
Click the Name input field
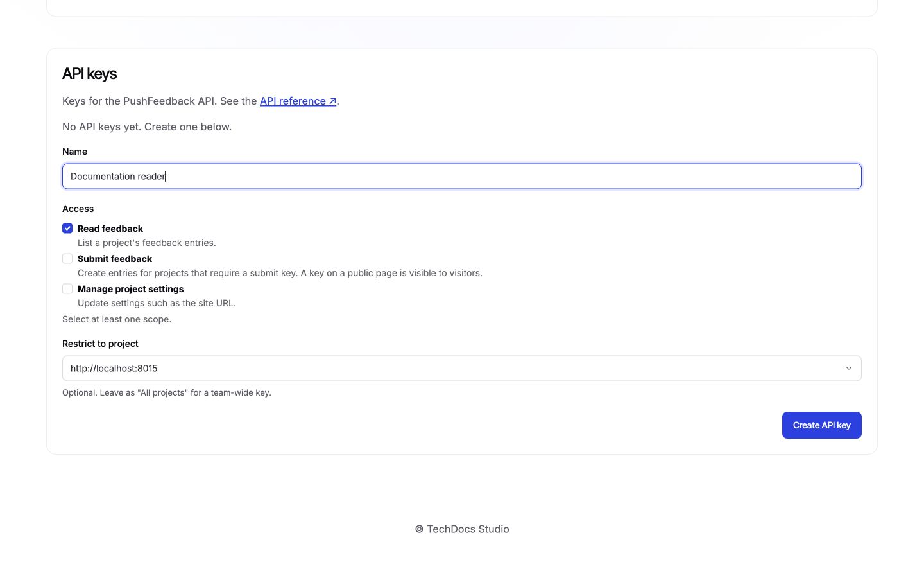click(462, 176)
